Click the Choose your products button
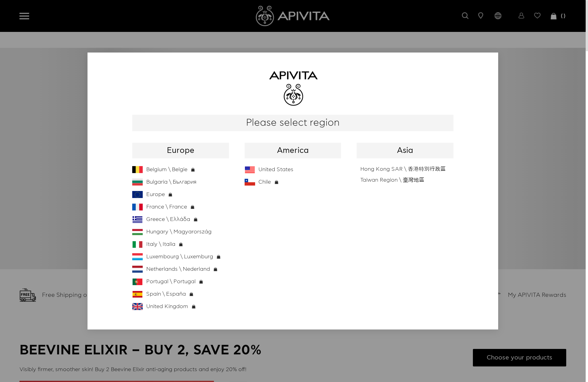 tap(519, 357)
